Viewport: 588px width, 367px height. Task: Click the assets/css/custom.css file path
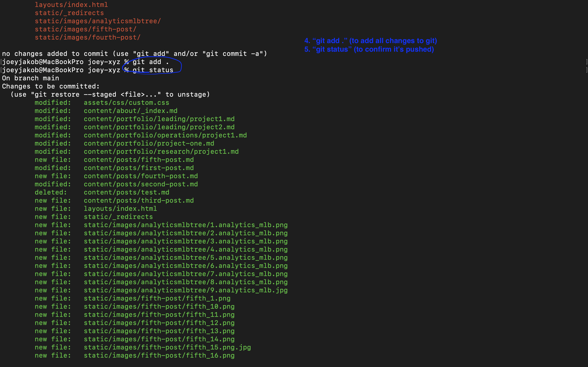click(126, 103)
